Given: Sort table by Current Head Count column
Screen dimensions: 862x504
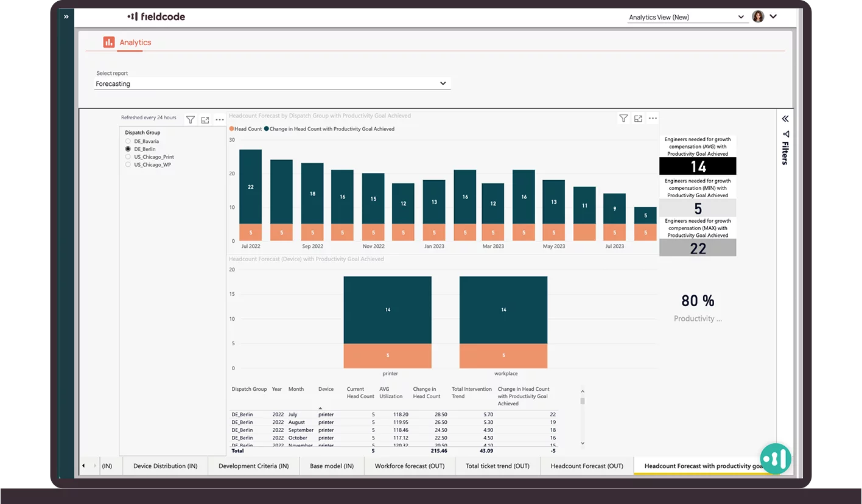Looking at the screenshot, I should click(360, 393).
